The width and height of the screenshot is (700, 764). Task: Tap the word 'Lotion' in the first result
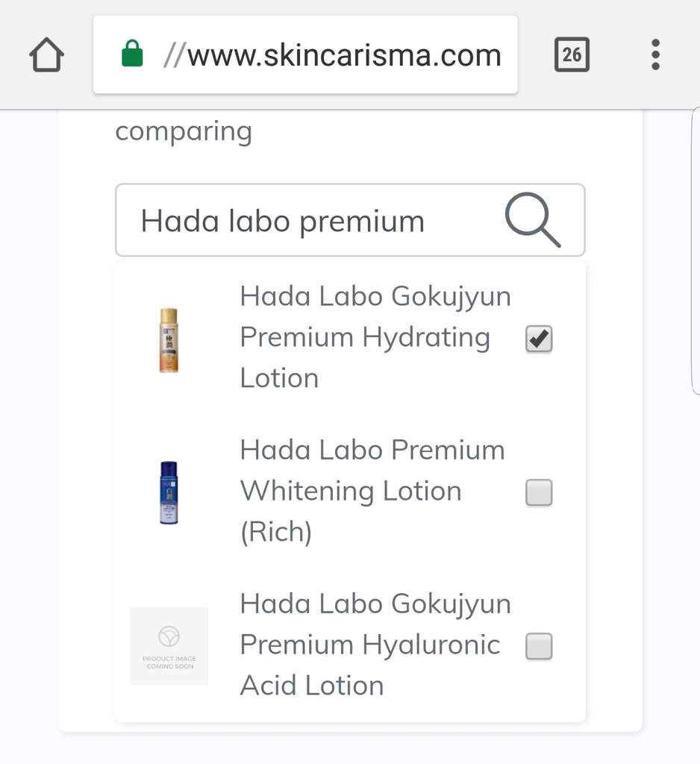click(279, 378)
